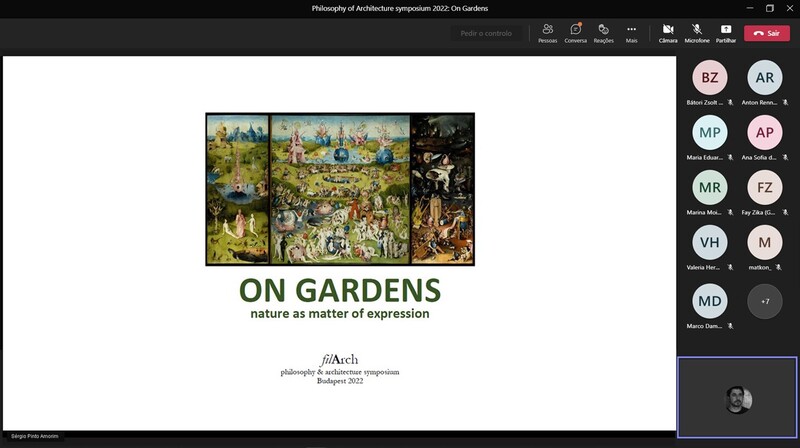Viewport: 800px width, 448px height.
Task: Click the red Sair leave button
Action: [x=767, y=33]
